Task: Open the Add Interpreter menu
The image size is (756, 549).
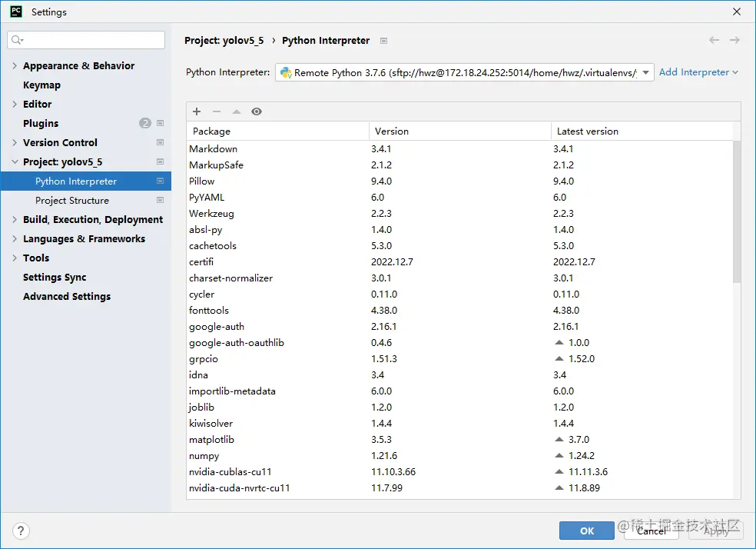Action: click(698, 72)
